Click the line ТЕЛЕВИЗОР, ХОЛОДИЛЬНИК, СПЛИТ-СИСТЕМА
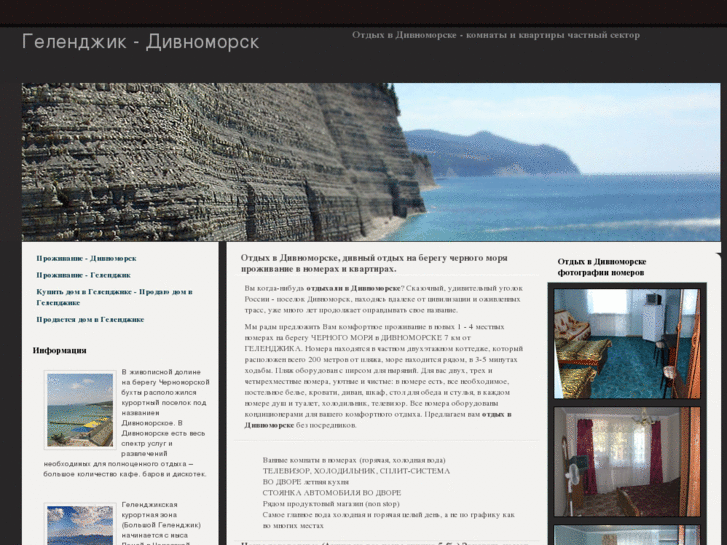727x545 pixels. click(356, 471)
